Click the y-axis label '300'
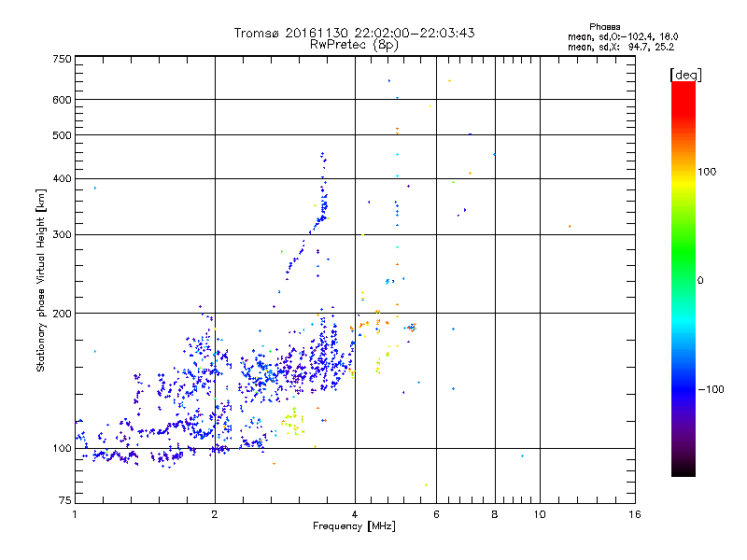 pos(62,235)
